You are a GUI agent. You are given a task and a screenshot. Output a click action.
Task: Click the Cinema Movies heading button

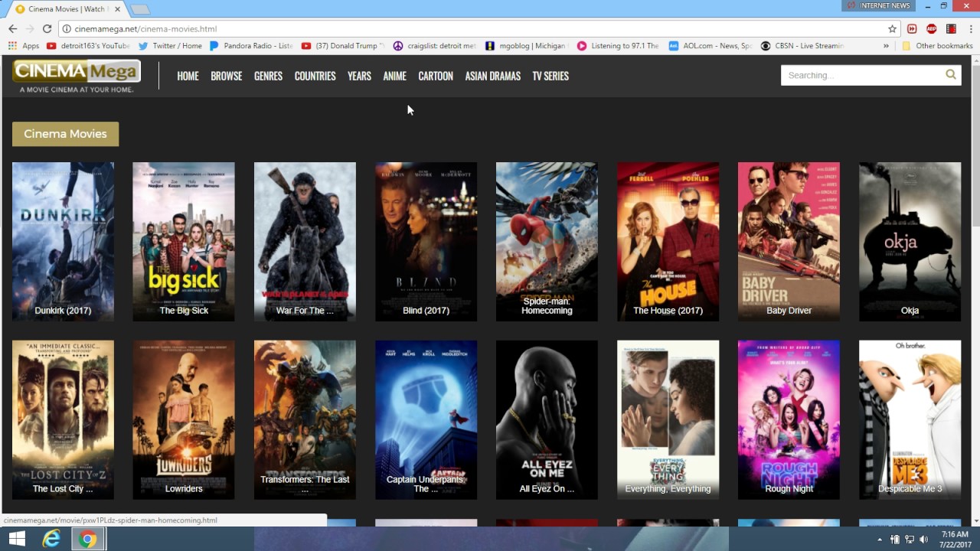point(65,134)
